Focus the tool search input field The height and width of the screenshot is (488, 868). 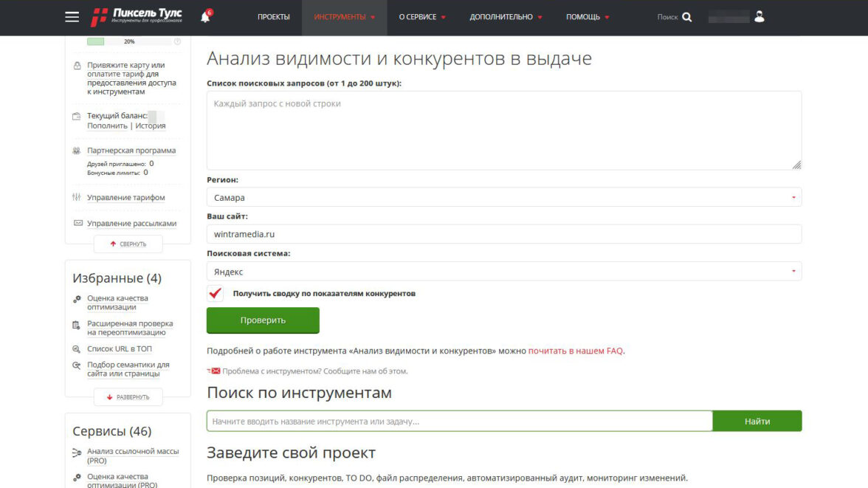pyautogui.click(x=459, y=421)
